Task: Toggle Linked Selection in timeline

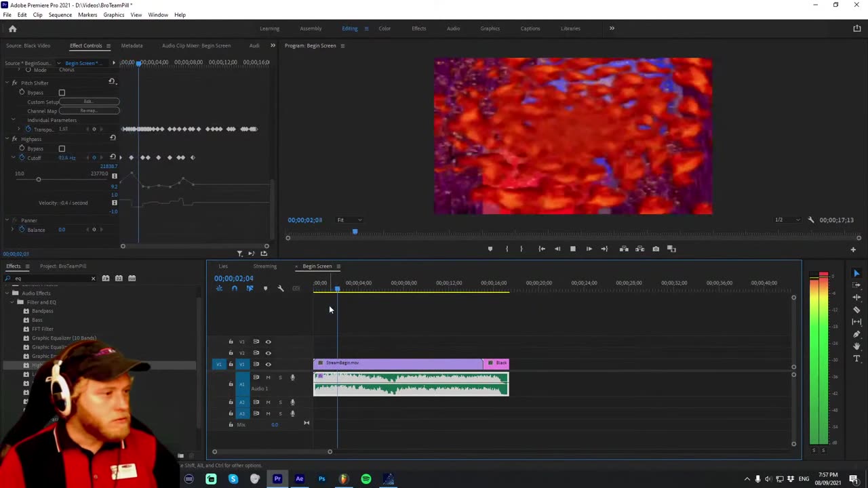Action: point(250,289)
